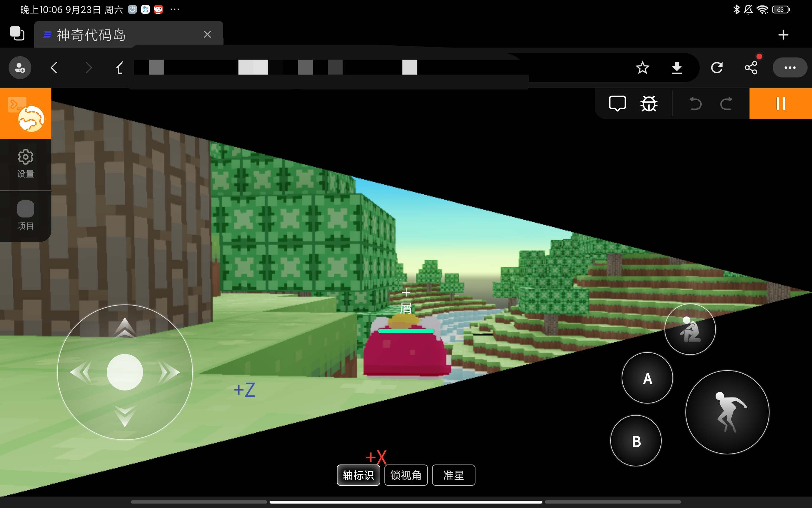This screenshot has width=812, height=508.
Task: Open the browser more-options menu
Action: (x=790, y=68)
